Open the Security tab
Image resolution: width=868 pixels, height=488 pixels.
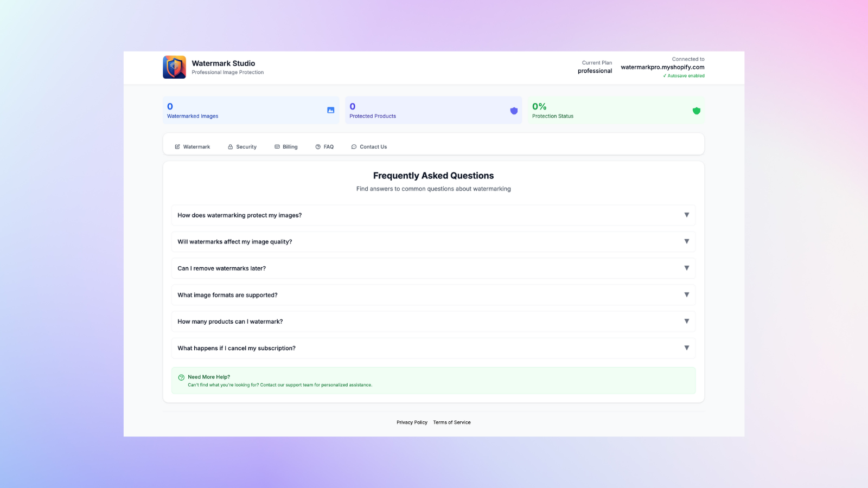246,147
